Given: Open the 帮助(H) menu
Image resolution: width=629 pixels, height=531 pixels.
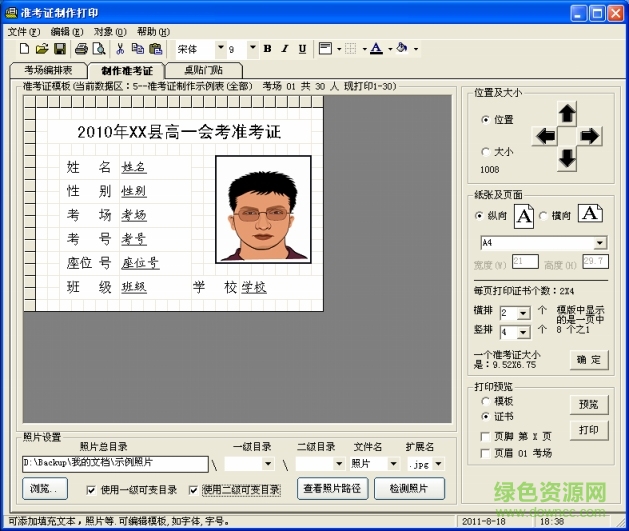Looking at the screenshot, I should pyautogui.click(x=153, y=32).
